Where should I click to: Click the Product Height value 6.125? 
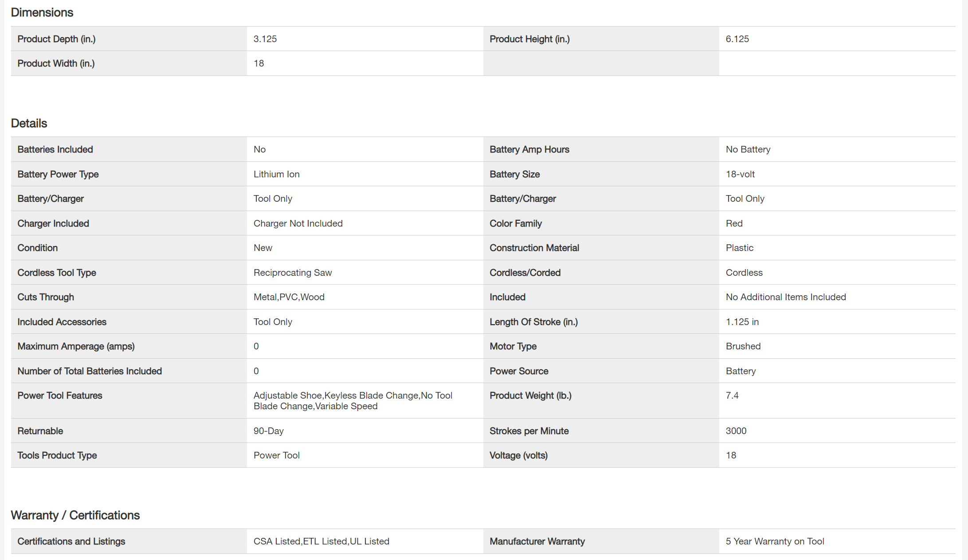737,39
